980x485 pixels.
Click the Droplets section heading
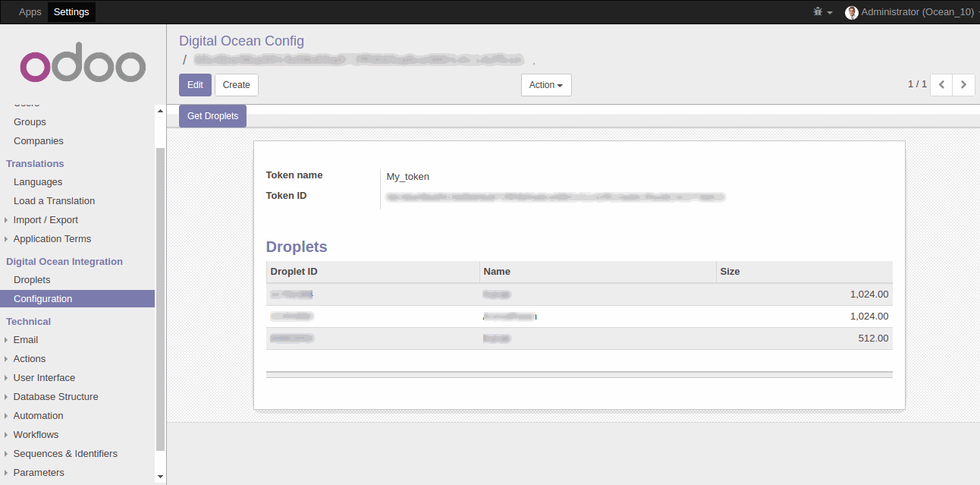[x=297, y=247]
